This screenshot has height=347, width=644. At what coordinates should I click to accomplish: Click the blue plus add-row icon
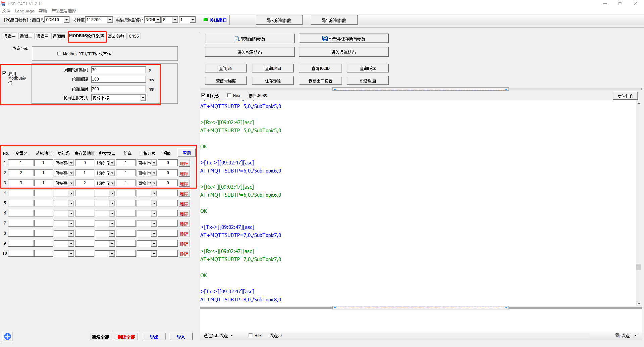click(x=7, y=336)
